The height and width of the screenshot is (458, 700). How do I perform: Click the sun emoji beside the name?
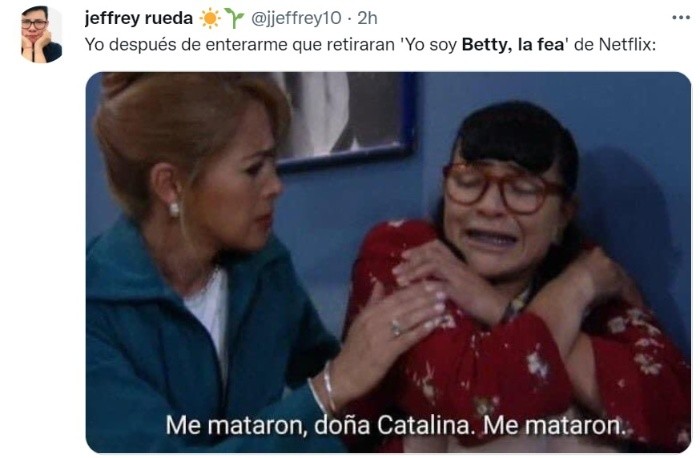210,18
